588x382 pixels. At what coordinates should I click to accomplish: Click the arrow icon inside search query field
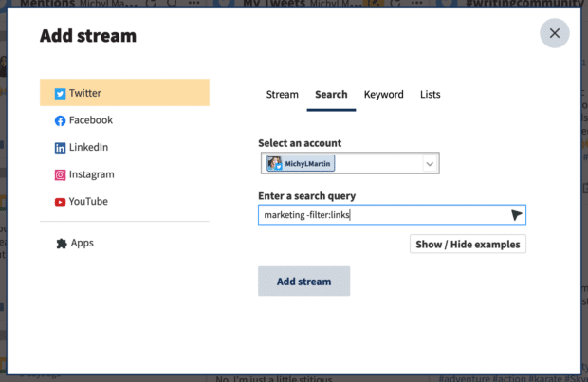(x=516, y=215)
